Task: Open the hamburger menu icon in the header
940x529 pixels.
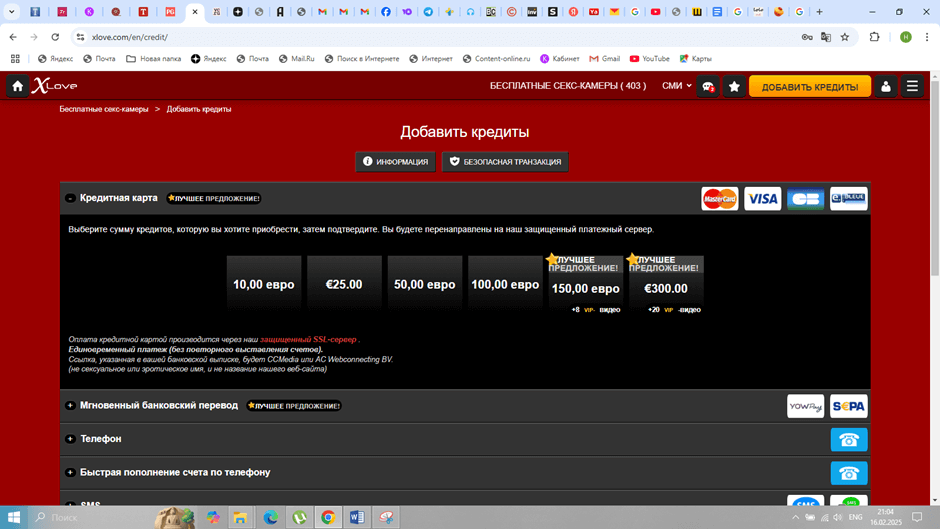Action: pos(912,87)
